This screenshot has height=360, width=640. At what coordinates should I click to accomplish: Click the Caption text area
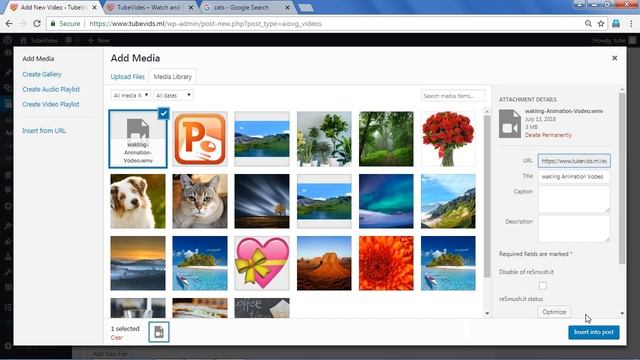click(574, 199)
